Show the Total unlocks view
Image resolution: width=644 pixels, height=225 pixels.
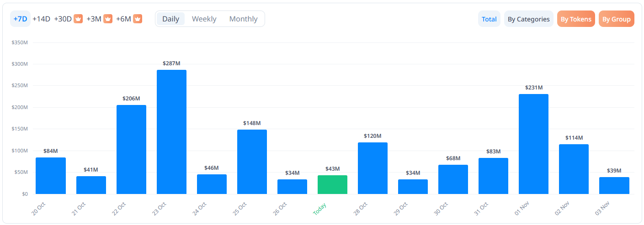click(x=489, y=19)
